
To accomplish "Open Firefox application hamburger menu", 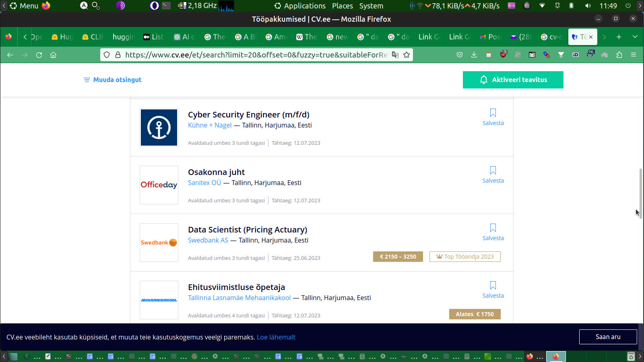I will tap(634, 55).
